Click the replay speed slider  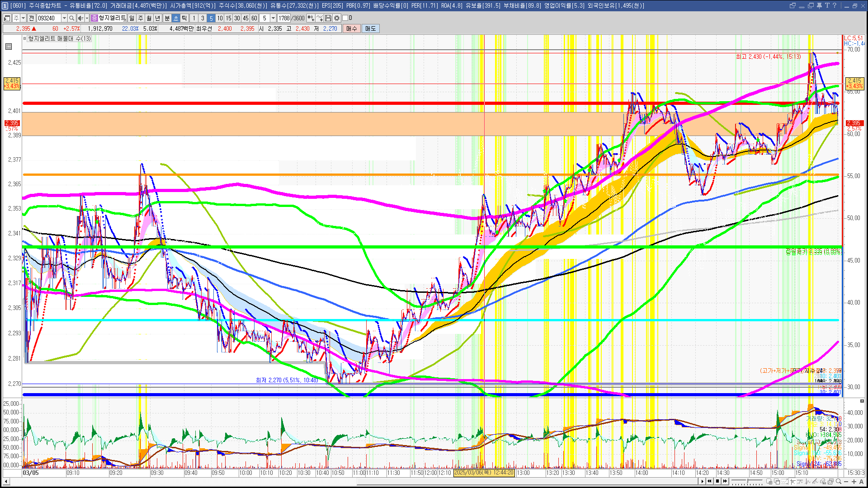click(747, 481)
